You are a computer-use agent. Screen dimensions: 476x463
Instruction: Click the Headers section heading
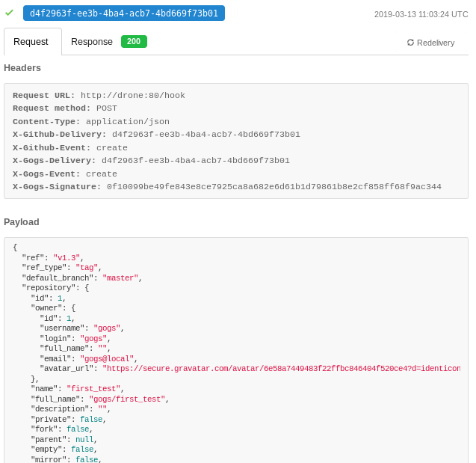click(x=22, y=68)
